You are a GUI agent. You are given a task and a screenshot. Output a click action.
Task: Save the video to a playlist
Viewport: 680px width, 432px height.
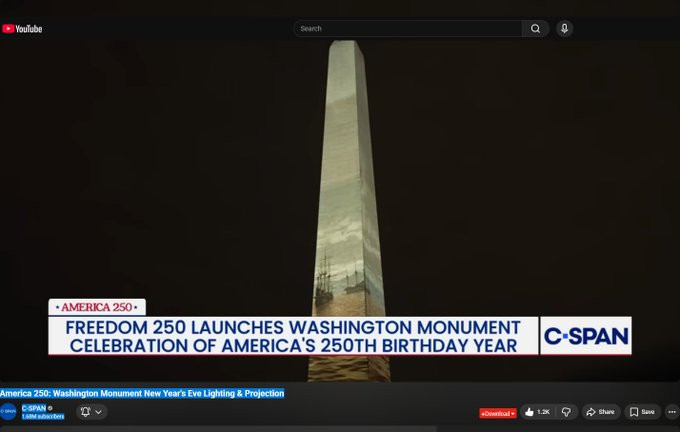[642, 412]
